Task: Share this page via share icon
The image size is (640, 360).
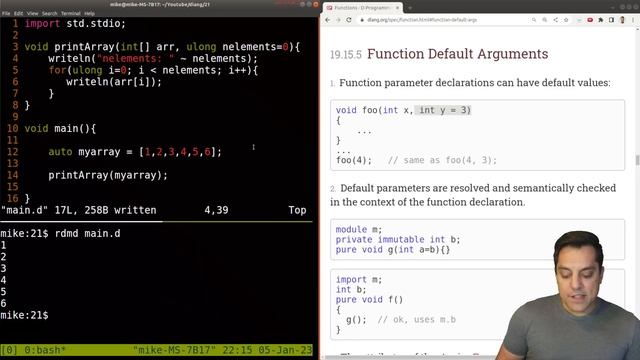Action: point(556,20)
